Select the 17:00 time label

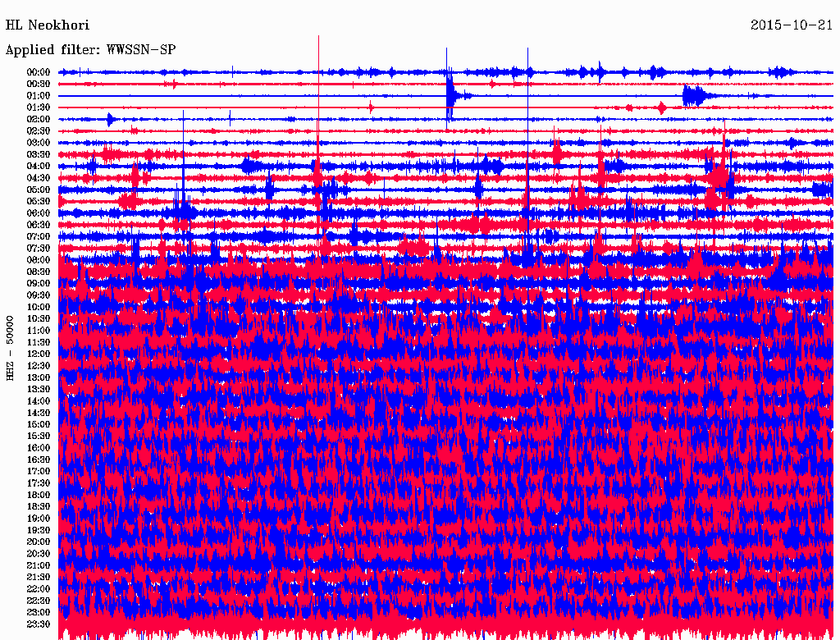point(39,471)
